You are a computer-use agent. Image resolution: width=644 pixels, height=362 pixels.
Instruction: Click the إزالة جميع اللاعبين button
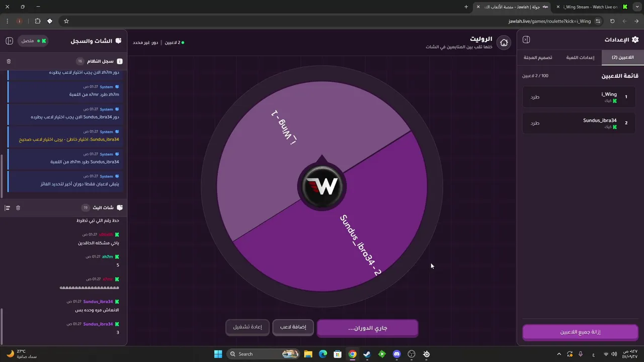click(x=580, y=332)
